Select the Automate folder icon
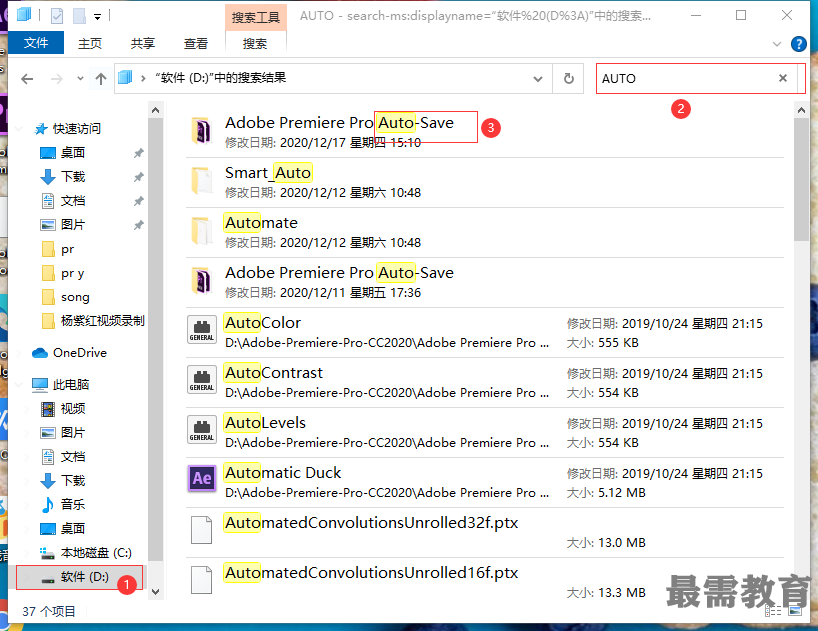This screenshot has height=631, width=818. pos(201,231)
